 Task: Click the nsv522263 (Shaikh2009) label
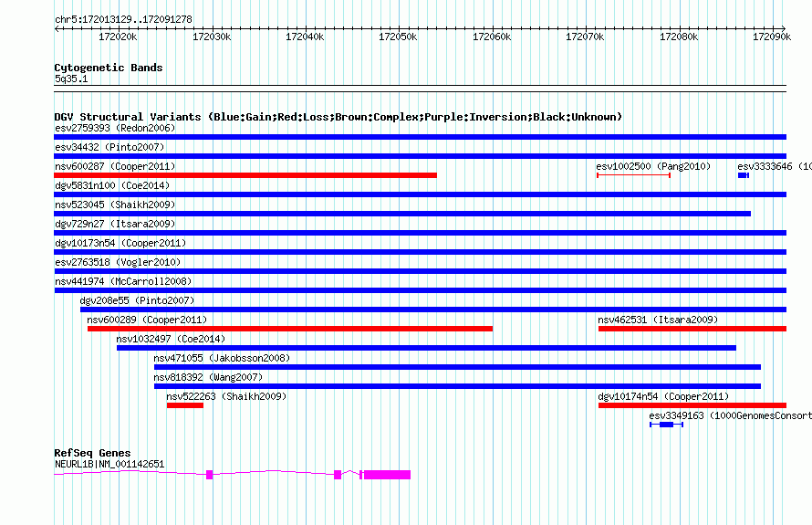[226, 396]
